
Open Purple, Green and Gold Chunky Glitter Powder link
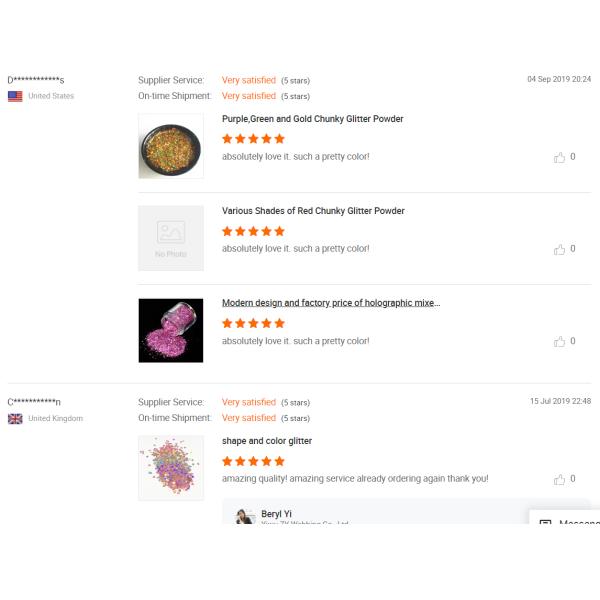tap(313, 119)
